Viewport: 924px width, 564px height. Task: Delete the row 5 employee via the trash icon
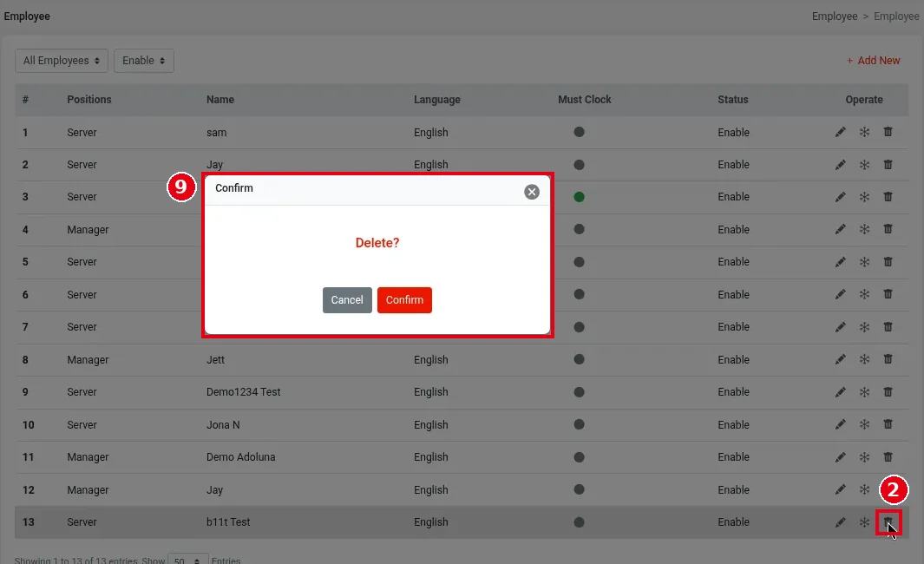pos(888,262)
